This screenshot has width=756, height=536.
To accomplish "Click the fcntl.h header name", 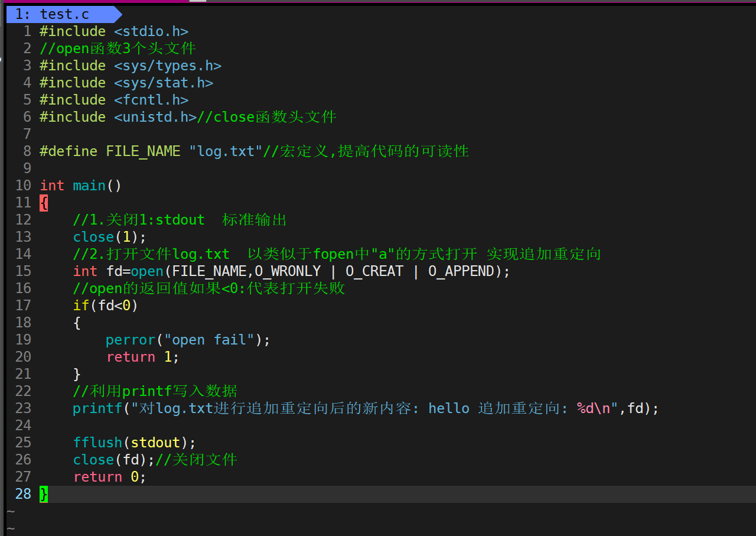I will pos(151,100).
